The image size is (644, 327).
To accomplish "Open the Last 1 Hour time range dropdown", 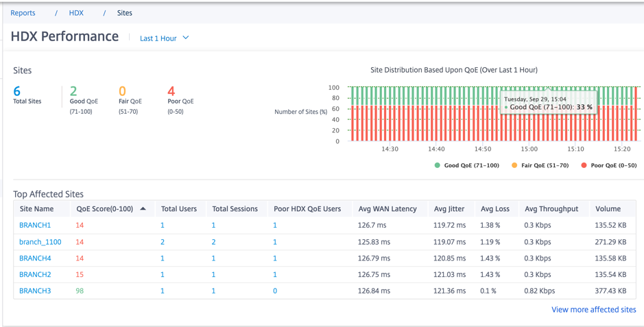I will pos(165,38).
